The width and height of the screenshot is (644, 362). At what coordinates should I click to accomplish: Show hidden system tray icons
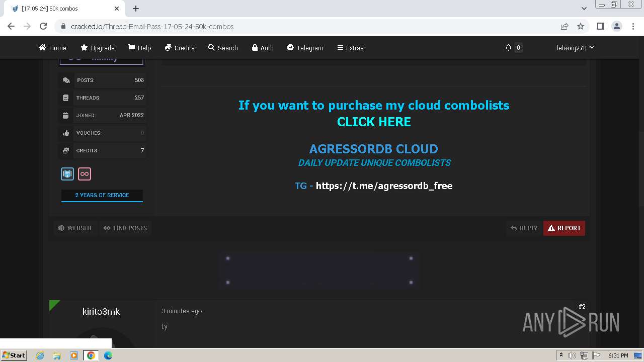pos(561,355)
